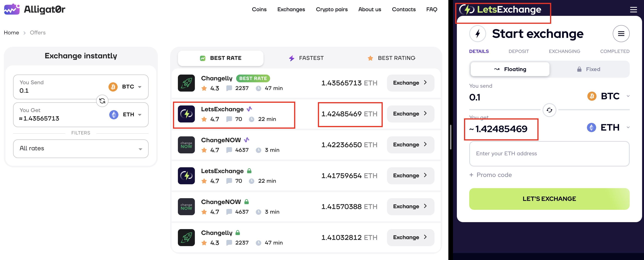
Task: Expand the Promo code field
Action: tap(490, 175)
